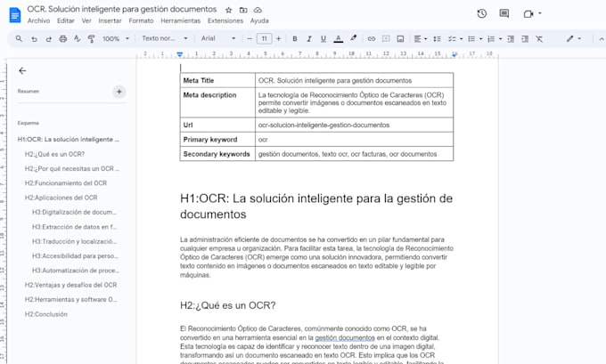Click the left indent marker on ruler
This screenshot has height=364, width=606.
(180, 54)
